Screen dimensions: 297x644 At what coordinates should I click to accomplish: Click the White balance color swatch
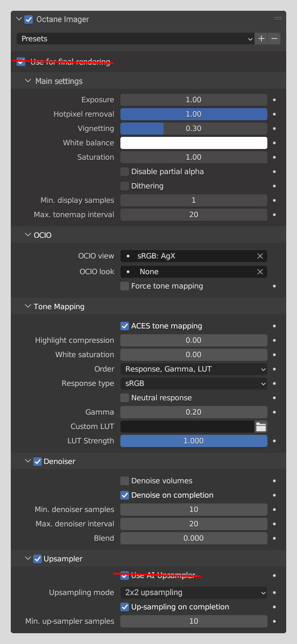click(194, 143)
